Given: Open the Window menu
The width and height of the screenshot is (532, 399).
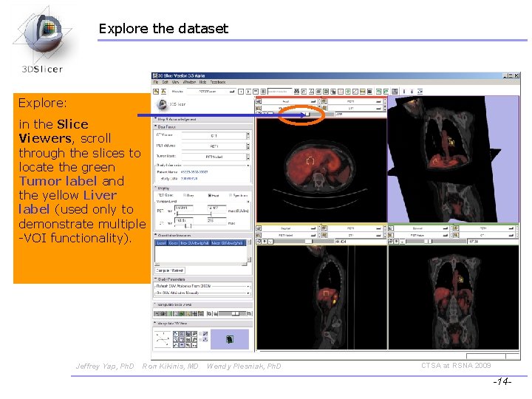Looking at the screenshot, I should pos(189,82).
